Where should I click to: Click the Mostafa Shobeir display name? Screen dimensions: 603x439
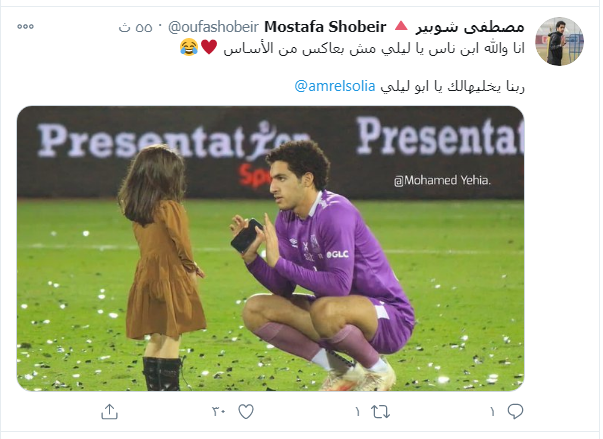(325, 27)
